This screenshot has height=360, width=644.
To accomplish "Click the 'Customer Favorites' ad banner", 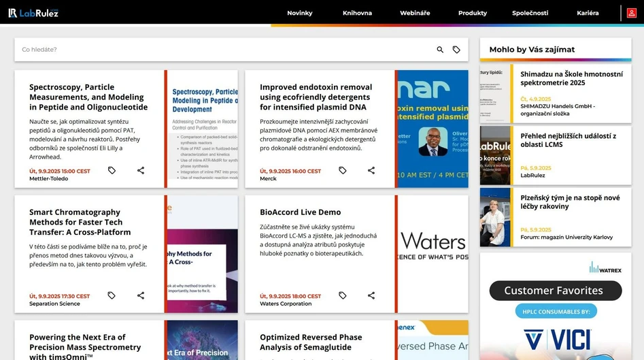I will pos(556,291).
